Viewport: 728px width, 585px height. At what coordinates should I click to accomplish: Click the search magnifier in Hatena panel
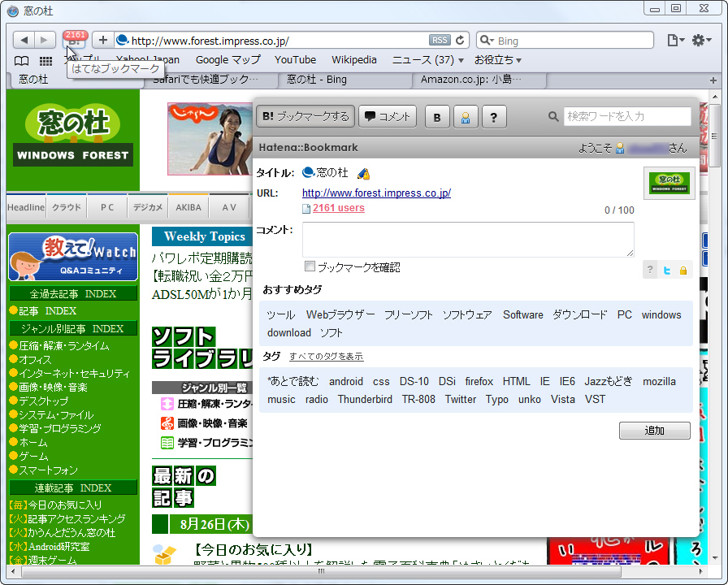point(553,116)
